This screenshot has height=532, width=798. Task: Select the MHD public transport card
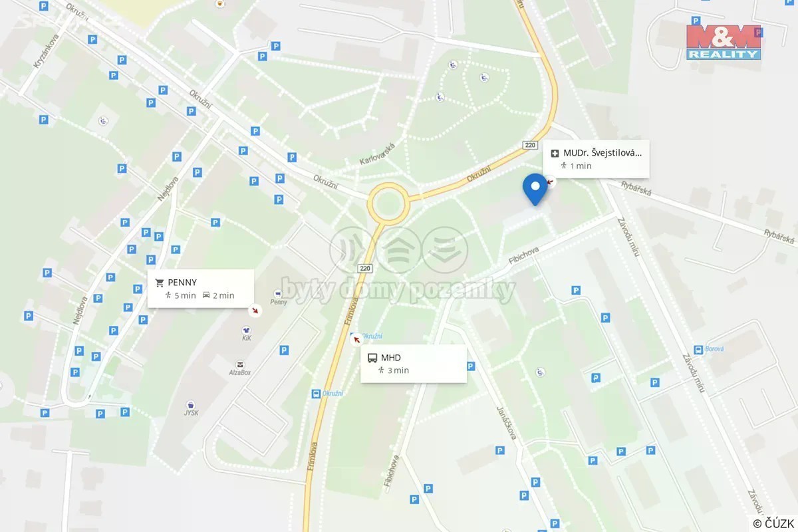tap(414, 364)
